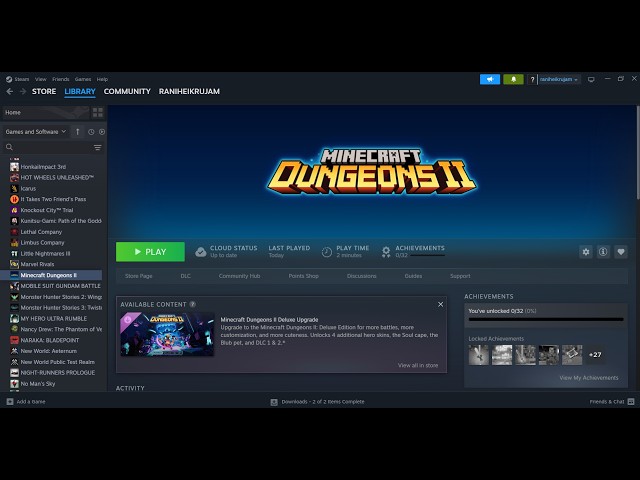Open the raniheikrujam account dropdown

[x=559, y=80]
